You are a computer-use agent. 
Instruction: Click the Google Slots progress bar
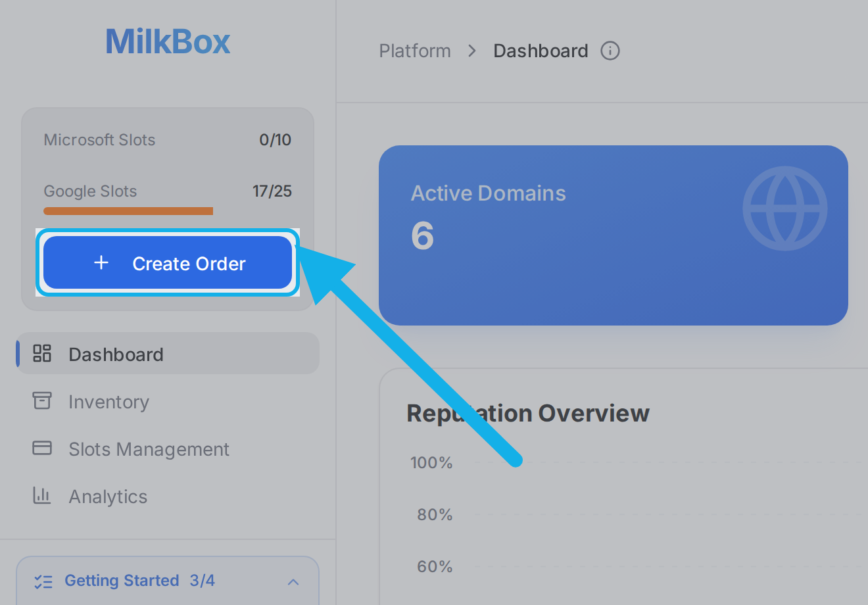(128, 211)
